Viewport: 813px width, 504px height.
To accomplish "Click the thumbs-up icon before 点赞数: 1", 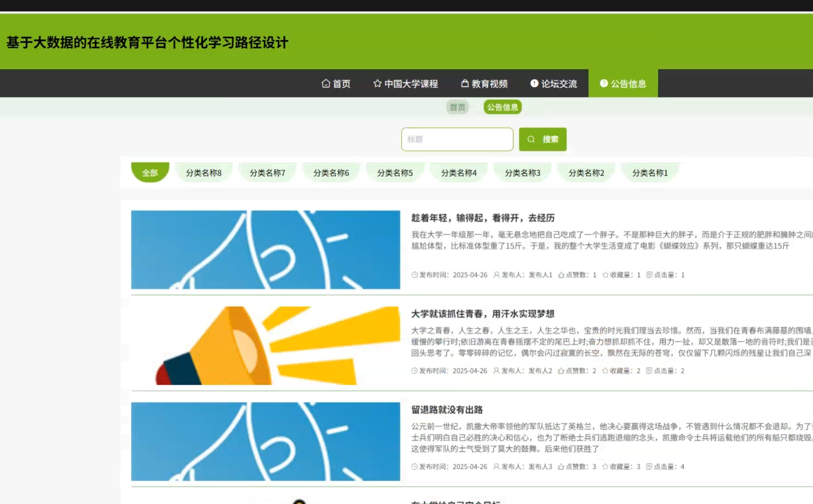I will coord(561,275).
